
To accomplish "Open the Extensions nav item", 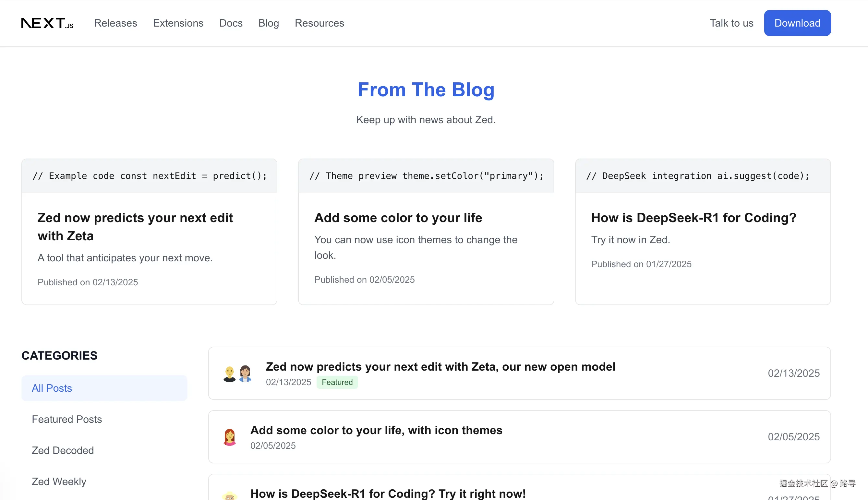I will click(x=178, y=23).
